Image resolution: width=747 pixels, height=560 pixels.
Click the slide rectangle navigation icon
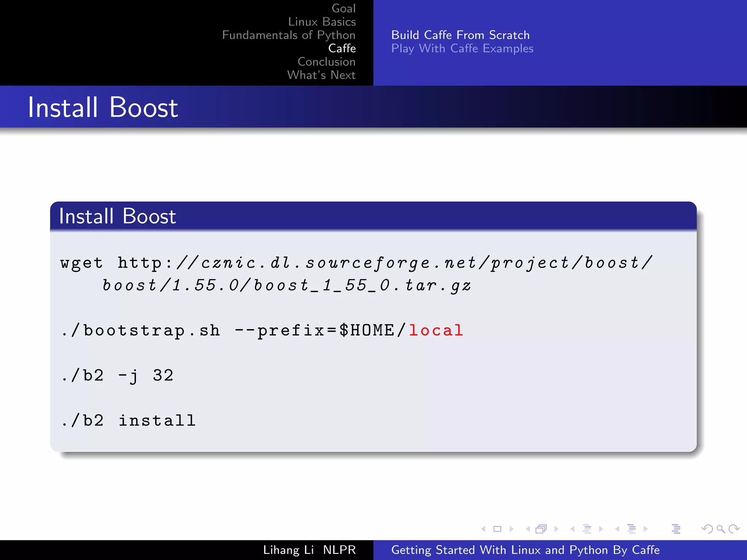[497, 529]
